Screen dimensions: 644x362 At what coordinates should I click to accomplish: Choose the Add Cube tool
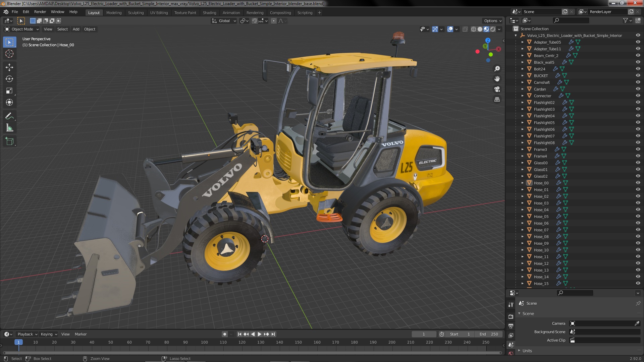pyautogui.click(x=9, y=141)
